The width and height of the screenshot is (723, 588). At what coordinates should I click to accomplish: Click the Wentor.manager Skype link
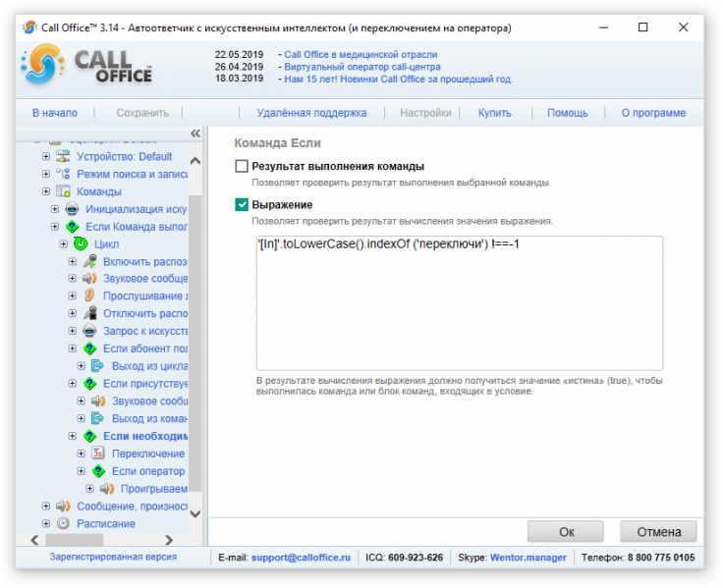pyautogui.click(x=528, y=558)
